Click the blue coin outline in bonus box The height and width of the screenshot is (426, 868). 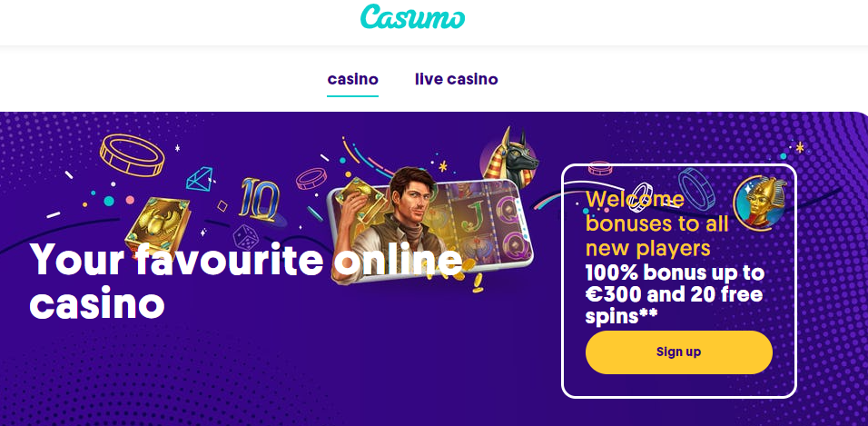(697, 188)
